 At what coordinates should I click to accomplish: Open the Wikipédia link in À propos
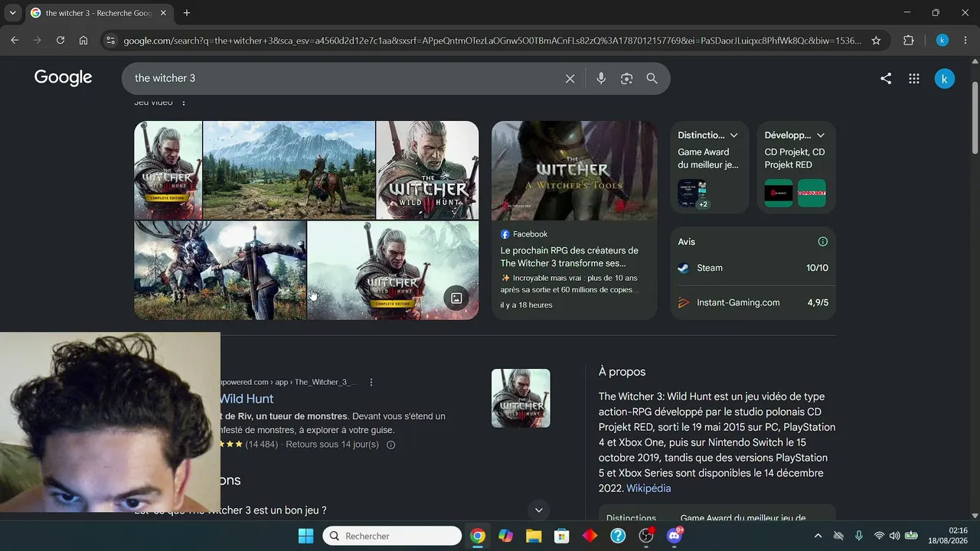pos(648,488)
